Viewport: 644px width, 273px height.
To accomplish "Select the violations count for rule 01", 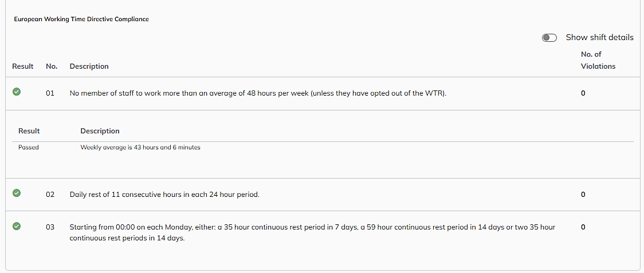I will (583, 93).
